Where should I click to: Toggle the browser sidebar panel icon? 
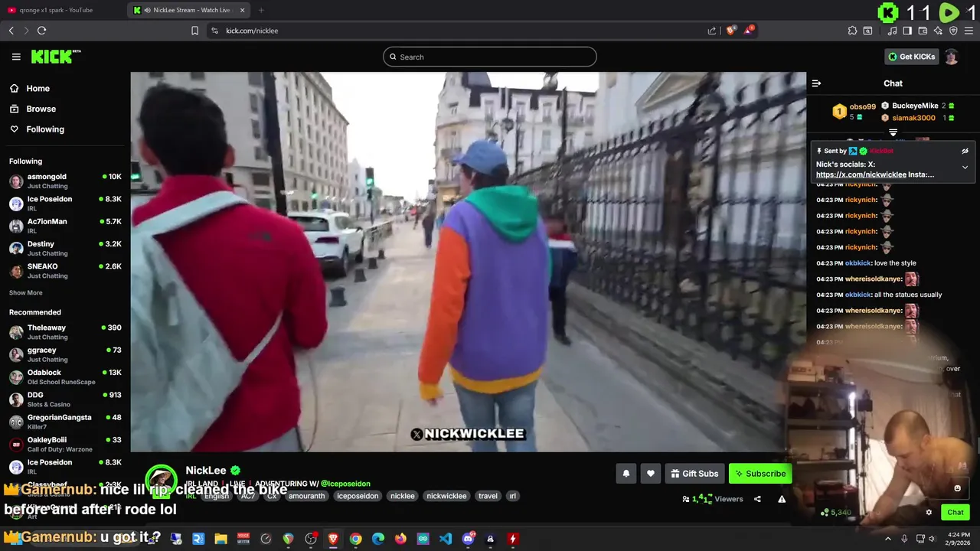907,31
